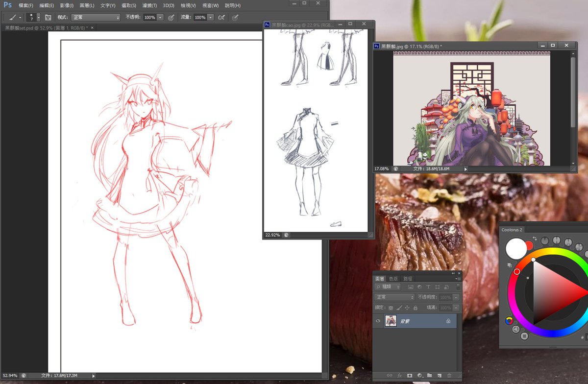588x384 pixels.
Task: Switch to the 圖層 layers tab
Action: tap(380, 279)
